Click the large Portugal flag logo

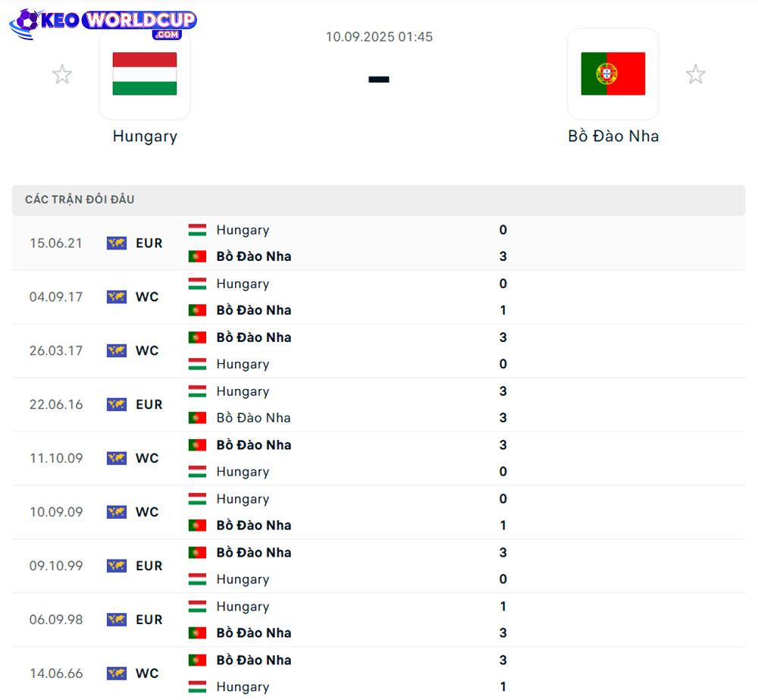pos(613,74)
